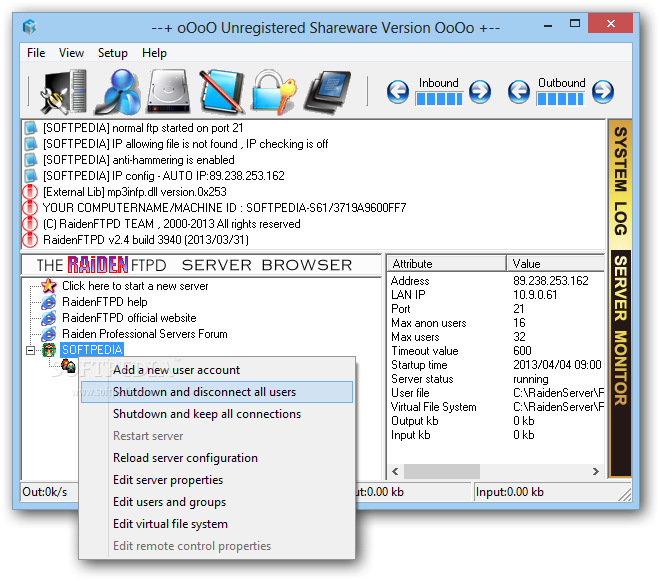Open the File menu
Viewport: 660px width, 580px height.
pyautogui.click(x=36, y=53)
